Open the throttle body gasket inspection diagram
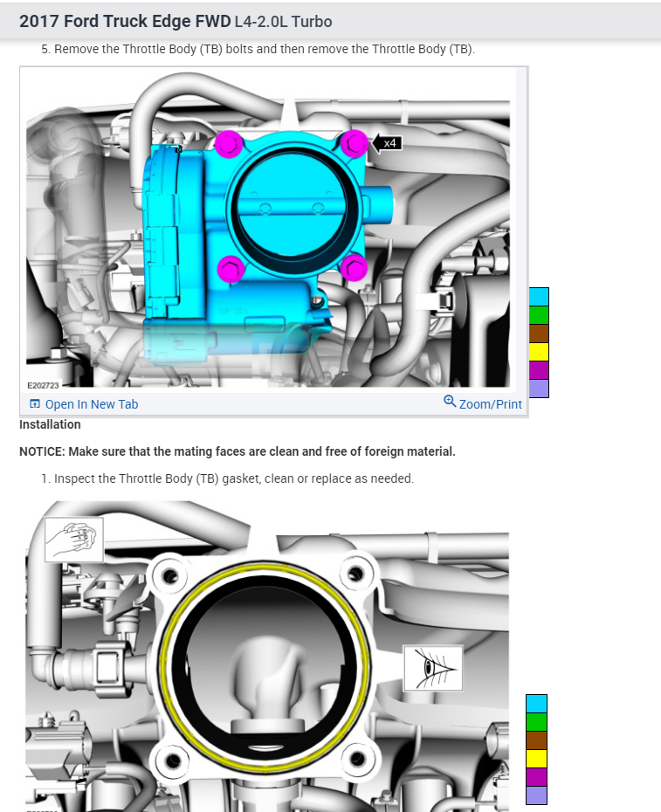The image size is (661, 812). coord(267,656)
